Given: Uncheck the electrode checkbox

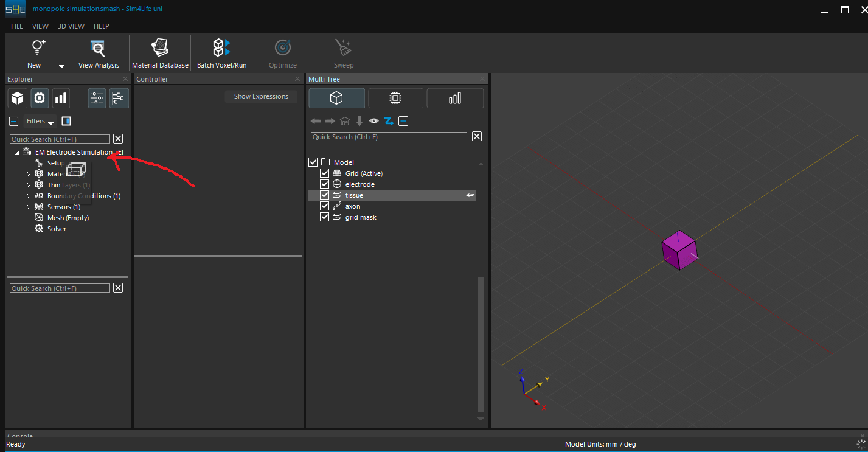Looking at the screenshot, I should point(325,184).
